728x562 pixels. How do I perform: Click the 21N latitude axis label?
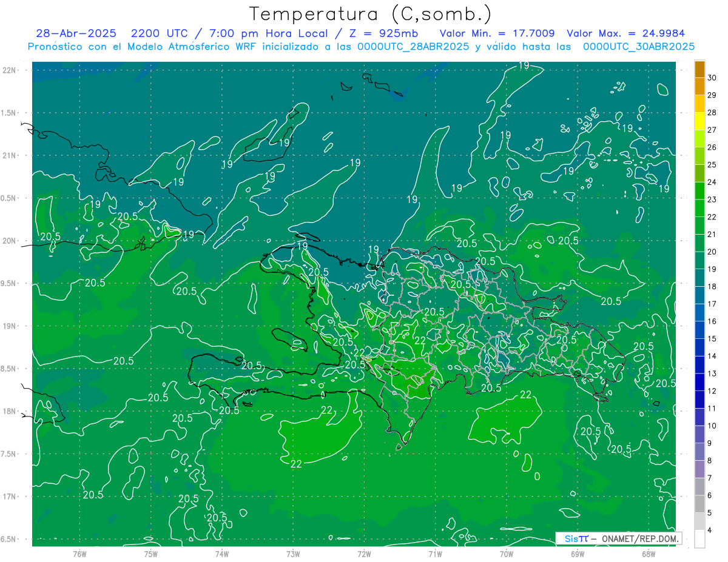(x=9, y=155)
